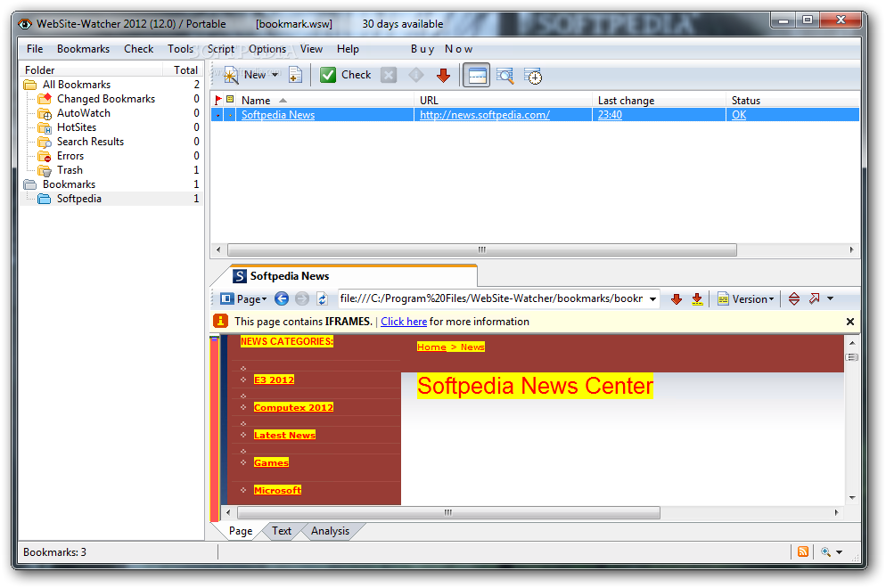The height and width of the screenshot is (588, 886).
Task: Select the HotSites folder
Action: tap(77, 127)
